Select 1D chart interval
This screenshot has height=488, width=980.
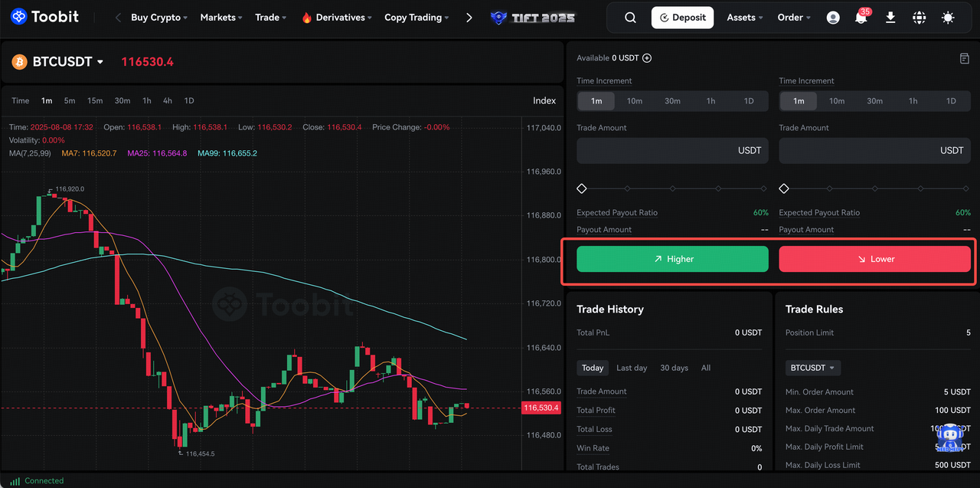click(x=189, y=100)
